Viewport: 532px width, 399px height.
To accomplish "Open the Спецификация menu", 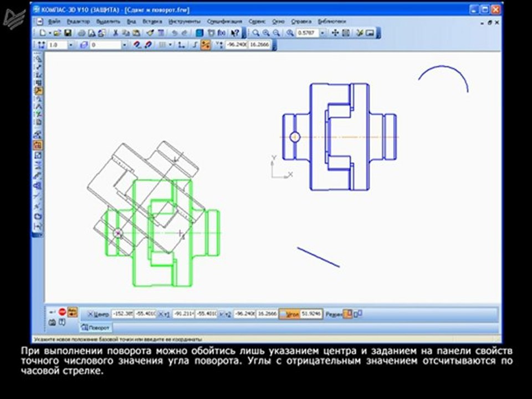I will 224,22.
